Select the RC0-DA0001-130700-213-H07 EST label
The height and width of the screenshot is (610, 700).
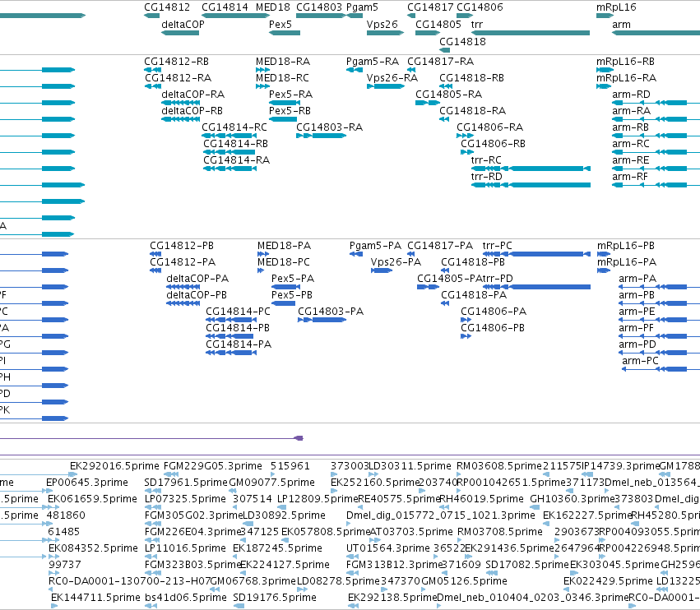[129, 581]
